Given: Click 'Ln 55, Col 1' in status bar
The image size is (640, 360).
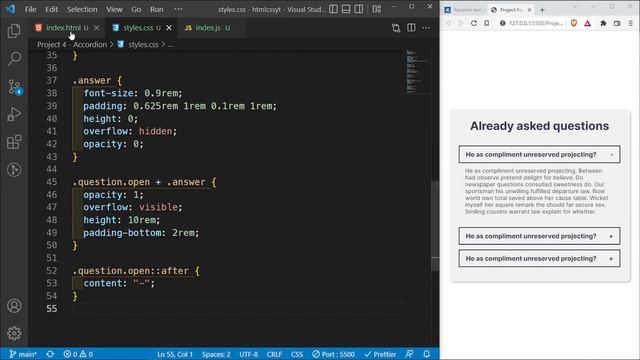Looking at the screenshot, I should 175,354.
